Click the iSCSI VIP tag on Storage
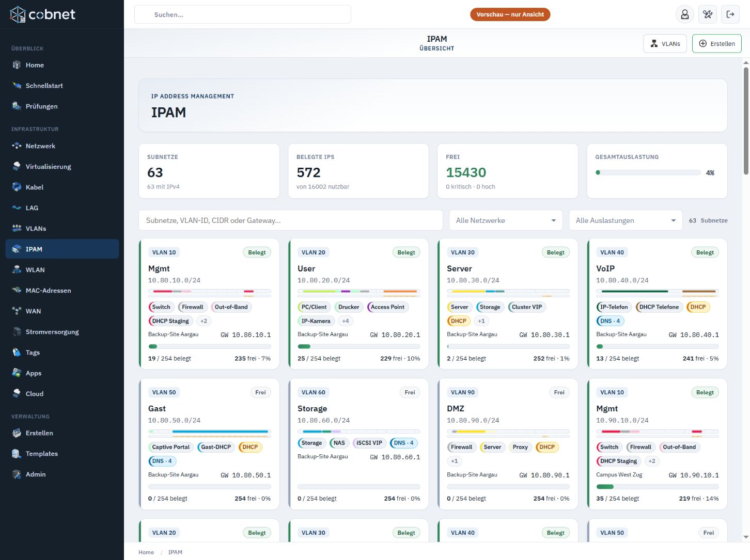 coord(369,443)
